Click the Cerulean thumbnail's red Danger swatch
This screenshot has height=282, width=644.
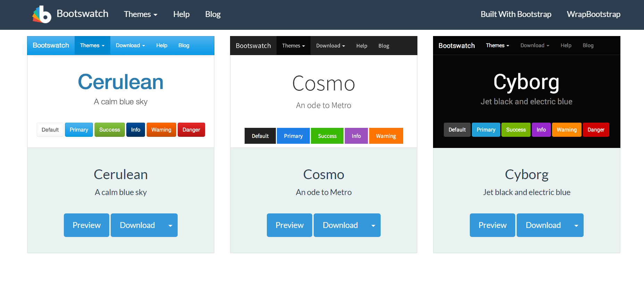191,130
